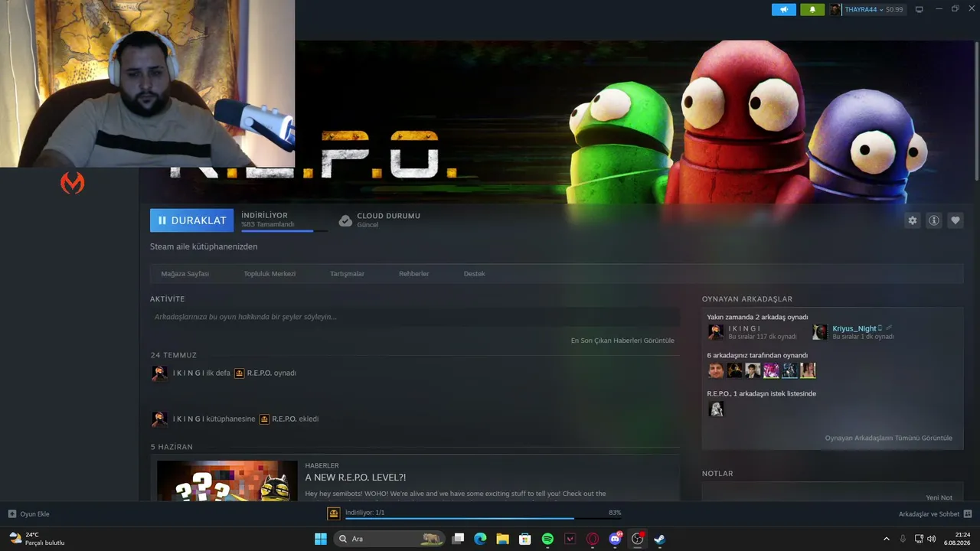The width and height of the screenshot is (980, 551).
Task: Go to the Tartışmalar tab
Action: (x=347, y=273)
